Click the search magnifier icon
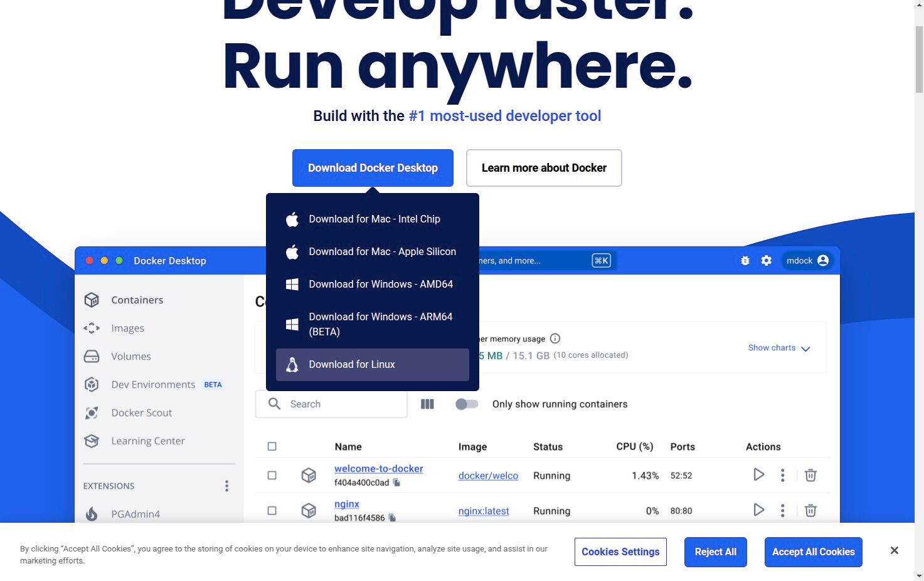 tap(274, 404)
